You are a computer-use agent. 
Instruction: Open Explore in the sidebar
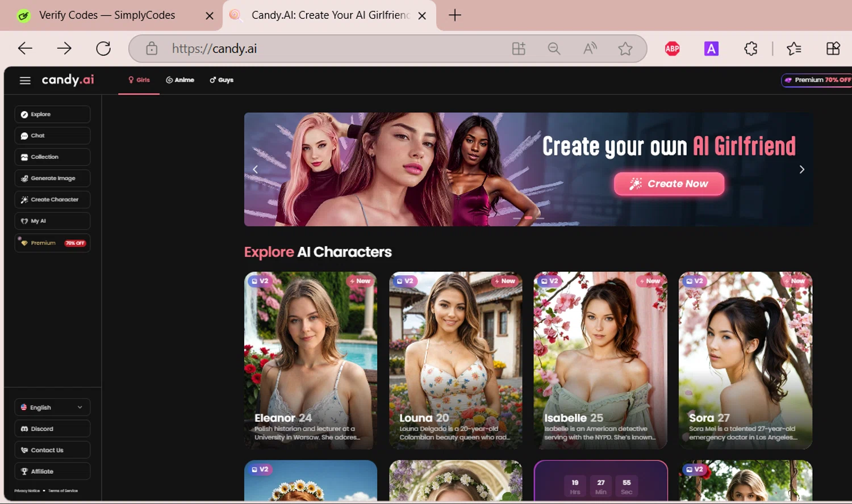52,114
